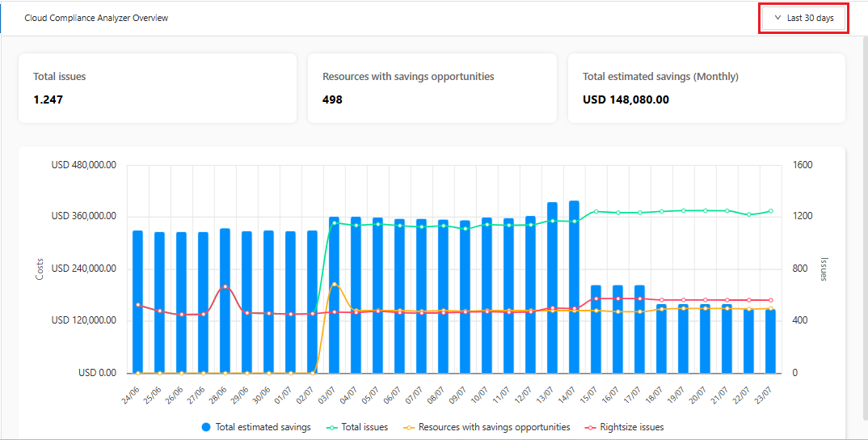Open Total estimated savings (Monthly) card

pyautogui.click(x=706, y=88)
